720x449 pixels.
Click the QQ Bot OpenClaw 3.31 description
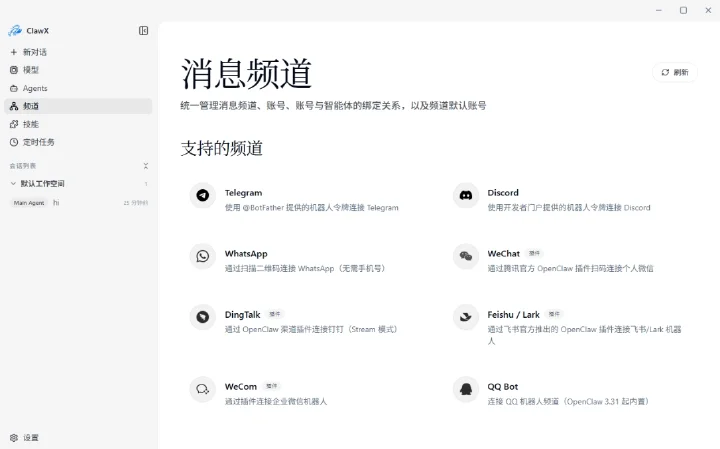point(568,402)
